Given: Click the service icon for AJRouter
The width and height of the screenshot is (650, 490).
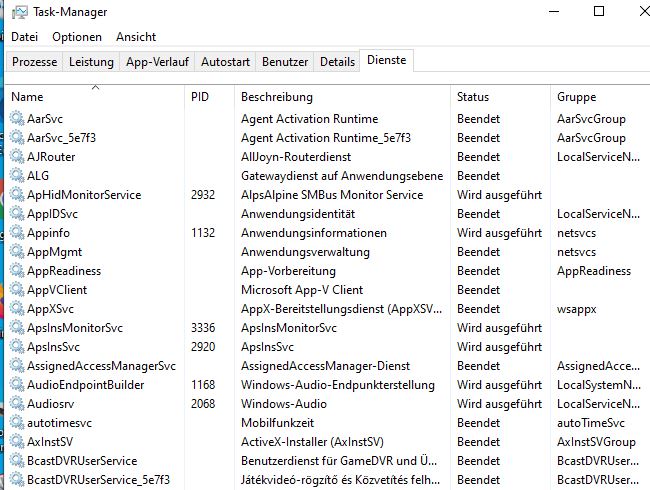Looking at the screenshot, I should click(x=17, y=157).
